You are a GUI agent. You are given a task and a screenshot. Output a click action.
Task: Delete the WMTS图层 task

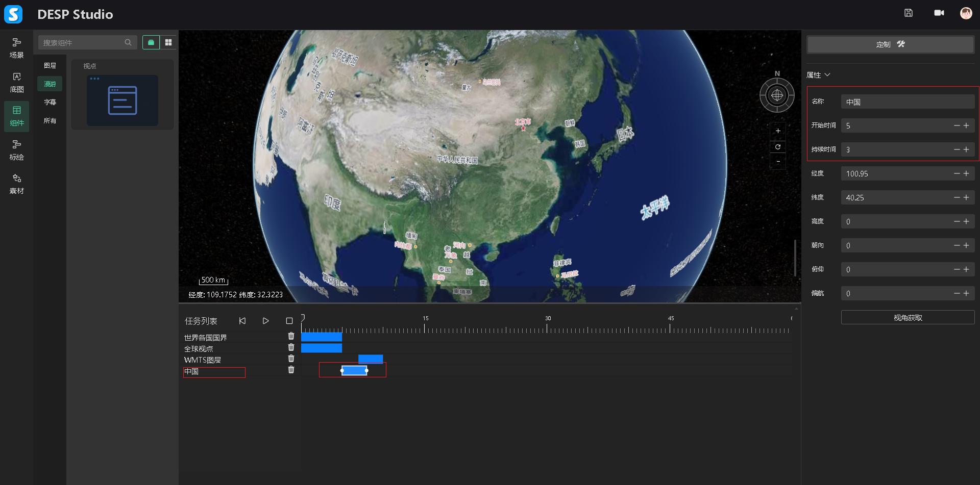coord(291,359)
